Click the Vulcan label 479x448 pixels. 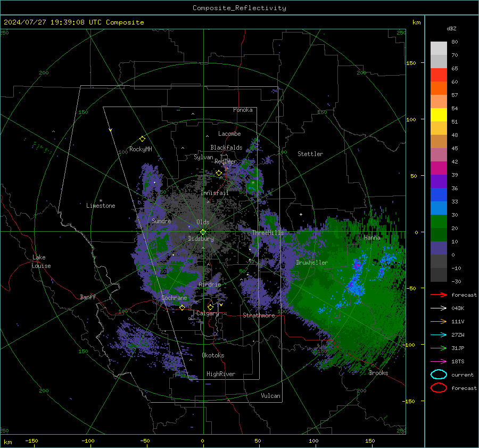[270, 396]
